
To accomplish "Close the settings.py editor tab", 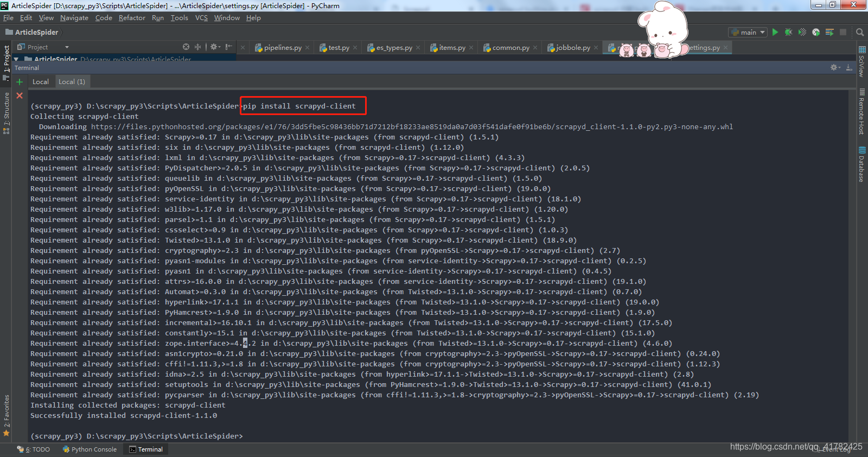I will (725, 48).
